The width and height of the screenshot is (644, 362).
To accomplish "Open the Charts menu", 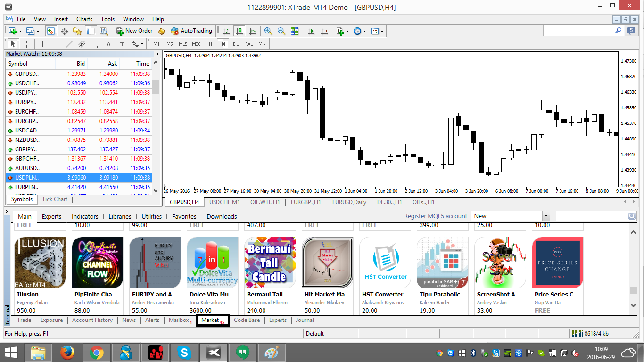I will [84, 19].
